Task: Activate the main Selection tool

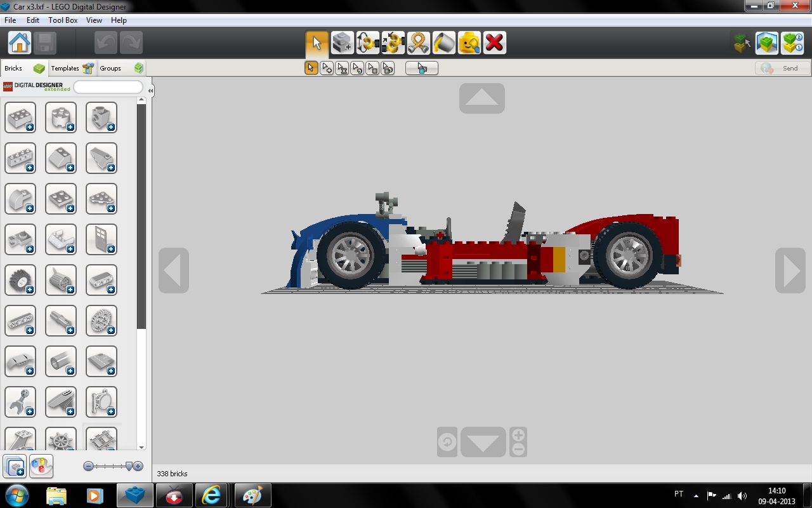Action: coord(317,43)
